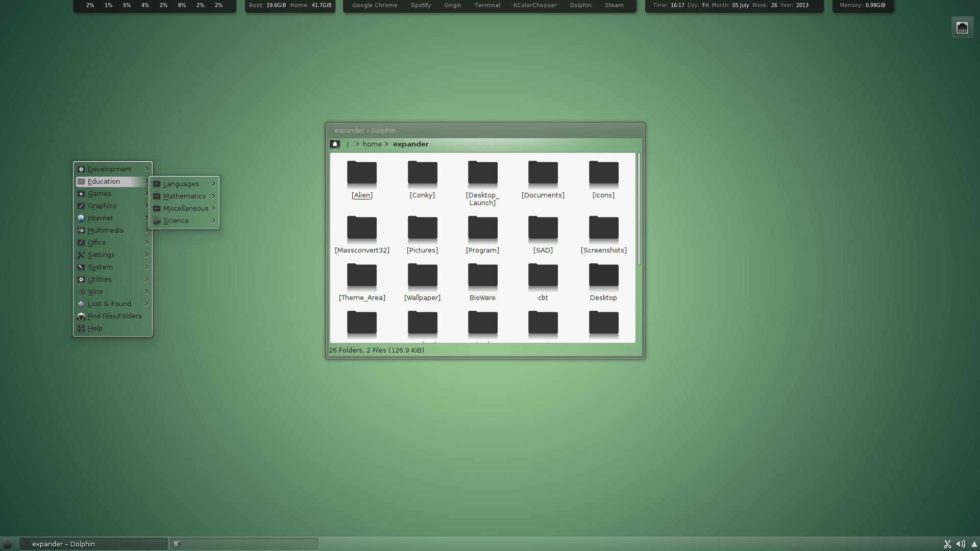Screen dimensions: 980x551
Task: Expand the Settings submenu
Action: click(x=113, y=255)
